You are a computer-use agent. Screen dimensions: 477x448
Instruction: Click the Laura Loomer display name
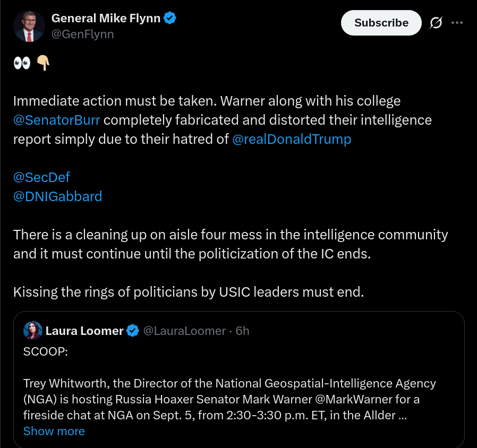(x=84, y=331)
